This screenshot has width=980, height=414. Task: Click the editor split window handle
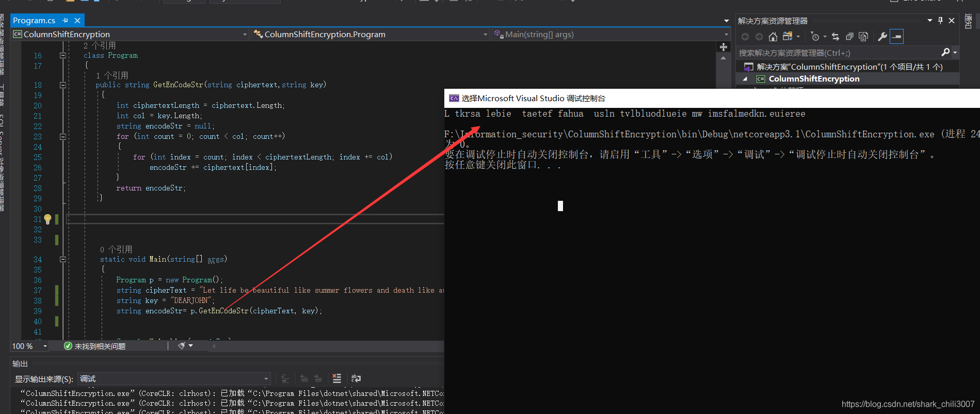(724, 47)
